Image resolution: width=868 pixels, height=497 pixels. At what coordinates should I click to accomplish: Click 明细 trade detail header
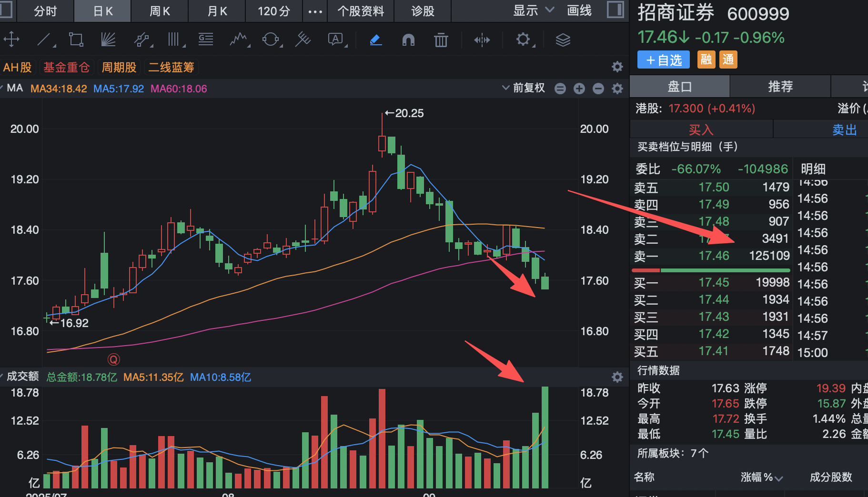tap(813, 169)
